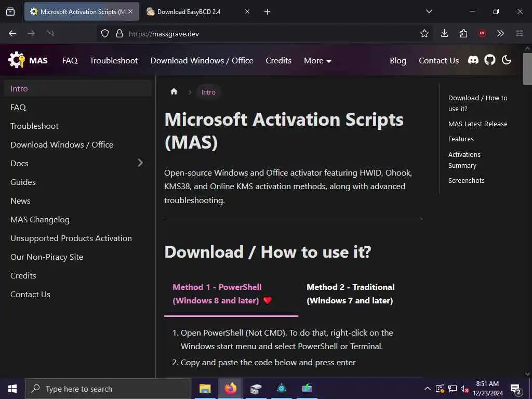532x399 pixels.
Task: Stop loading with the stop/reload button
Action: (x=50, y=33)
